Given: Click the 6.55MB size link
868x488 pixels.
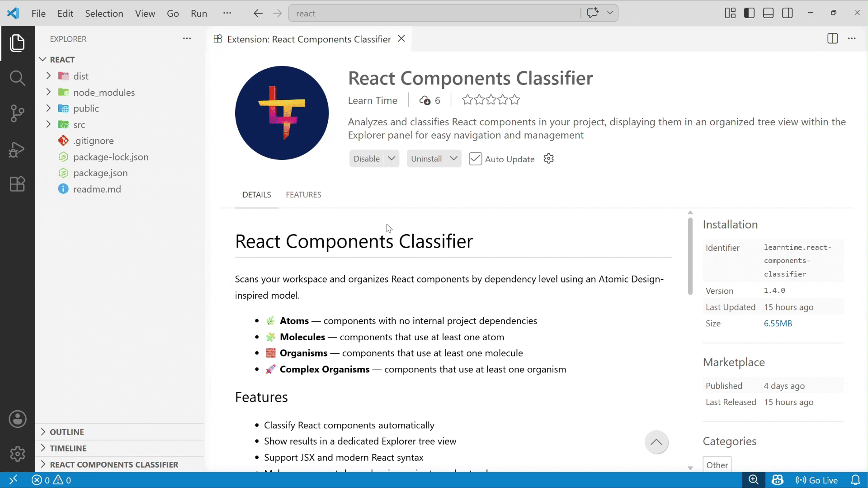Looking at the screenshot, I should click(x=778, y=324).
